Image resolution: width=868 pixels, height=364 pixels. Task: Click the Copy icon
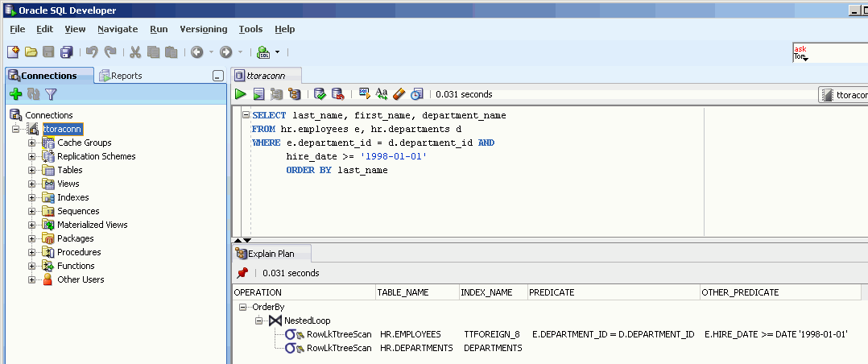[153, 52]
